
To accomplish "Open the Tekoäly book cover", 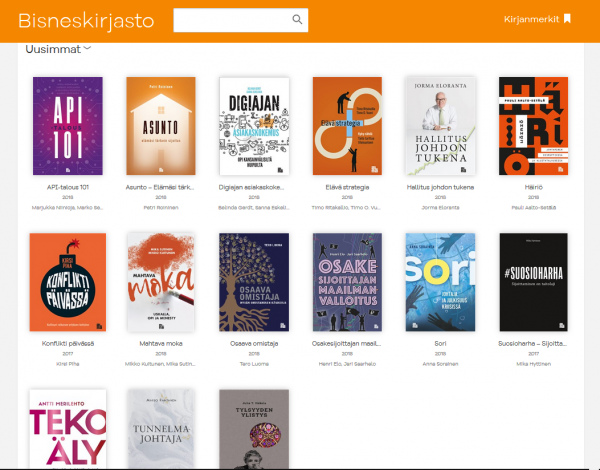I will (68, 429).
